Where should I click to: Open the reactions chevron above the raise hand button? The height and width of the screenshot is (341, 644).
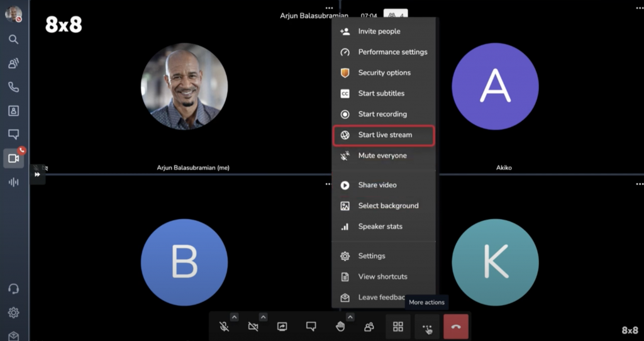[350, 316]
